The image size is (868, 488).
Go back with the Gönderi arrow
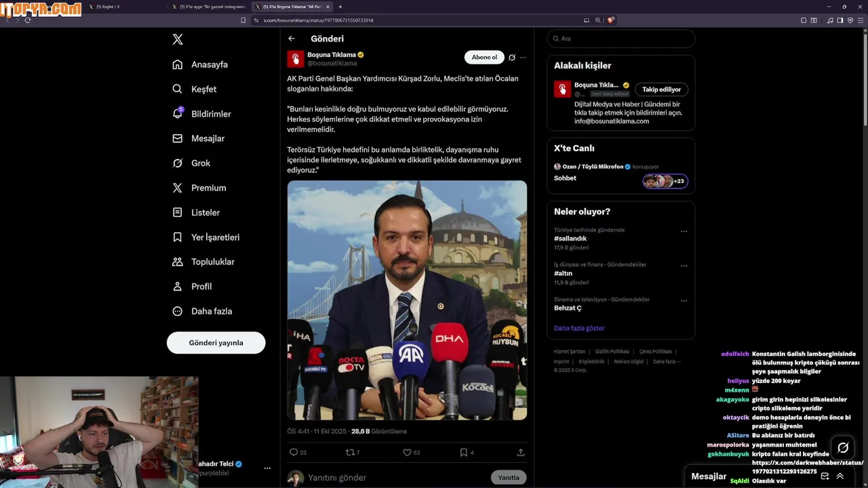[x=292, y=39]
